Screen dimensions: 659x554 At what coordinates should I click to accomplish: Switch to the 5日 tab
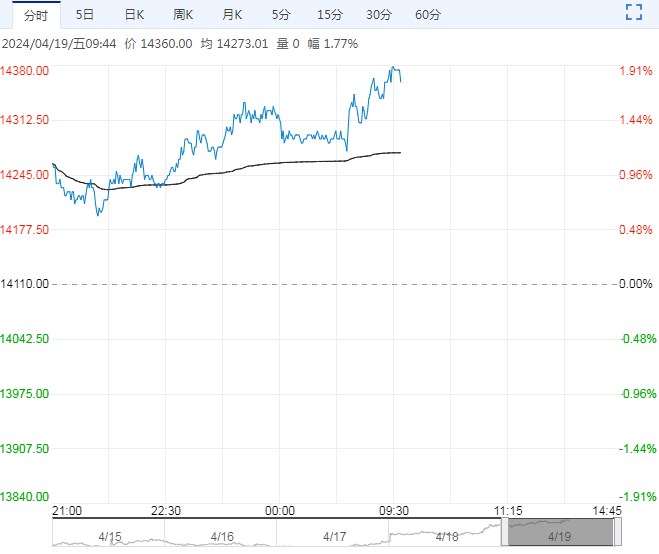coord(85,14)
